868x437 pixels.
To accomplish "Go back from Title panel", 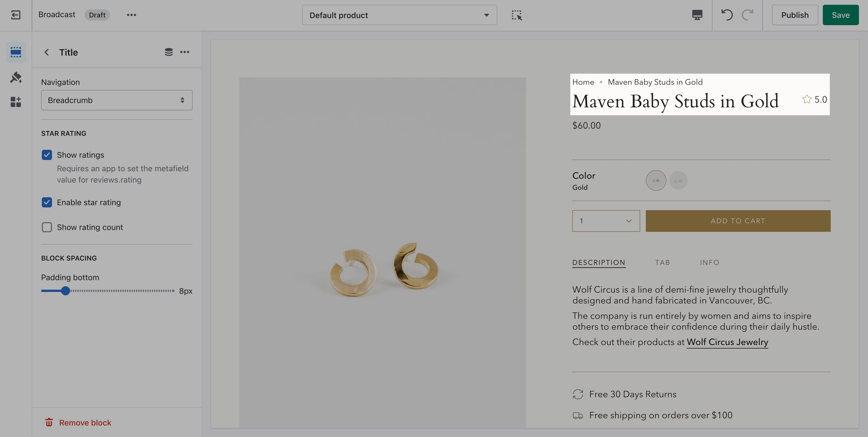I will [x=47, y=52].
